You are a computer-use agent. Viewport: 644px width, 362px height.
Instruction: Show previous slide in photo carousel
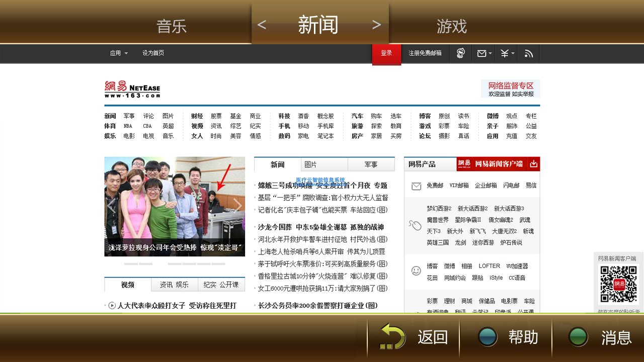coord(112,205)
